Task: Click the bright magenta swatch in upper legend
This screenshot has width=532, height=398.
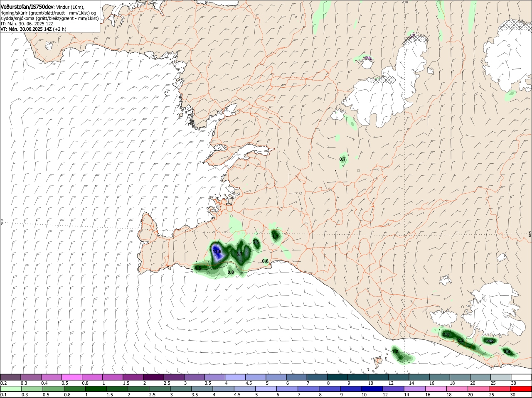Action: pyautogui.click(x=71, y=377)
